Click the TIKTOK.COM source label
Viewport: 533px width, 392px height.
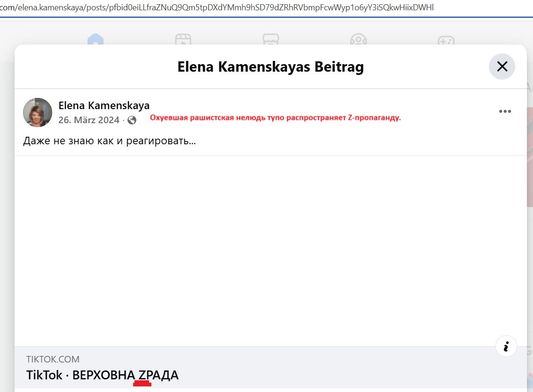[x=53, y=359]
